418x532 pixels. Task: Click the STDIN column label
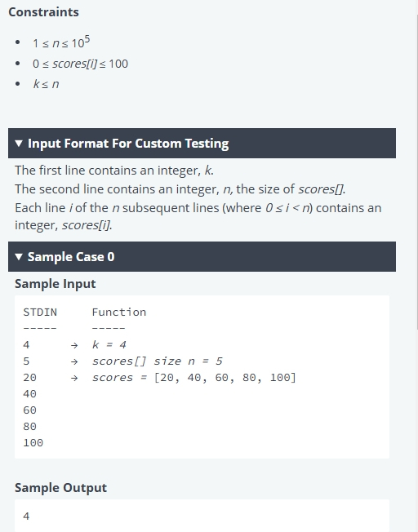[x=40, y=313]
